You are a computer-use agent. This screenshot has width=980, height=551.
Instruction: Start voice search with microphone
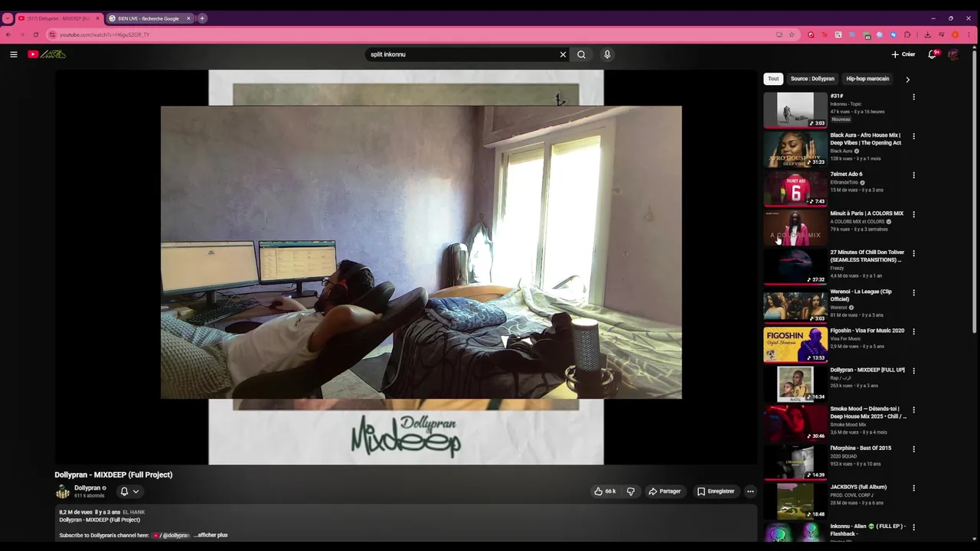point(607,54)
